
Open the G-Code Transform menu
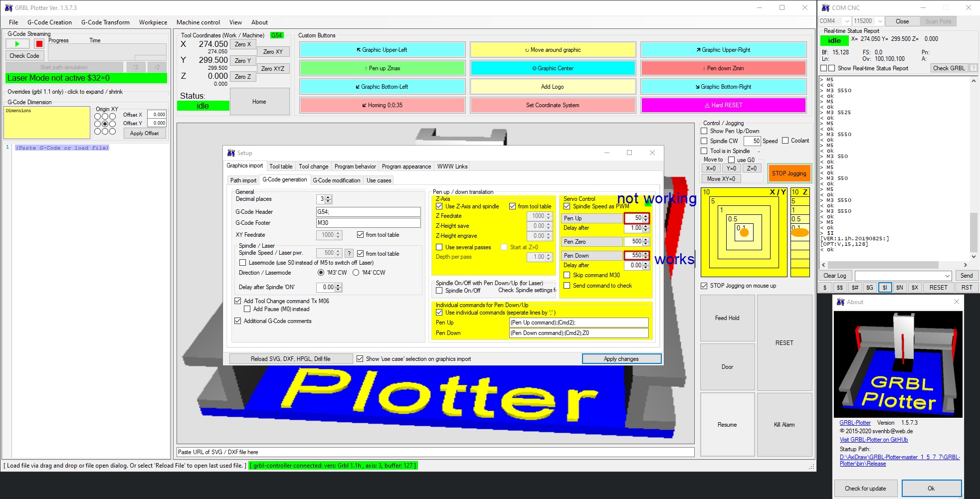pos(105,22)
